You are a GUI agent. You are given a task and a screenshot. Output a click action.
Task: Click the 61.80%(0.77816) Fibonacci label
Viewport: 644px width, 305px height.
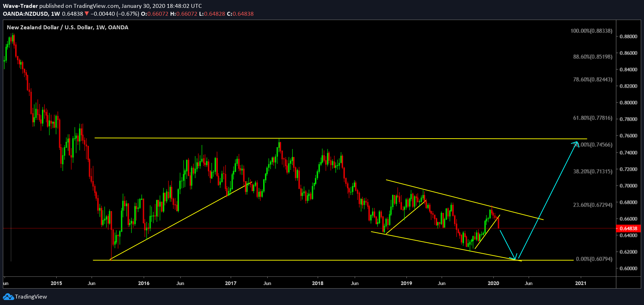pyautogui.click(x=593, y=118)
